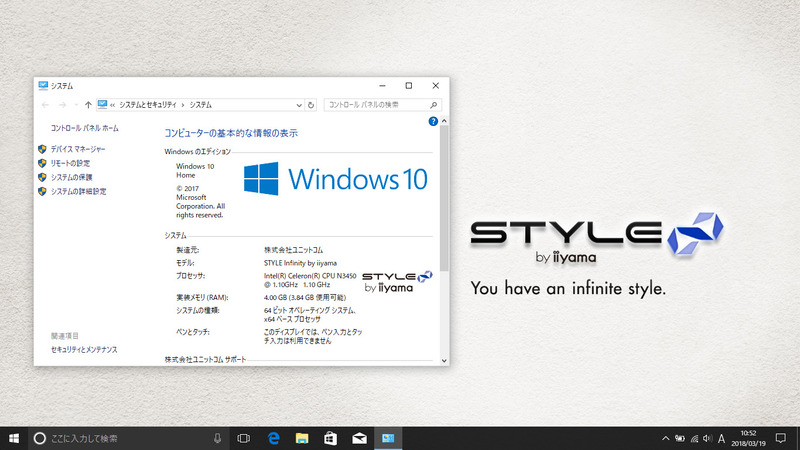Click the Cortana search circle icon

[x=39, y=438]
